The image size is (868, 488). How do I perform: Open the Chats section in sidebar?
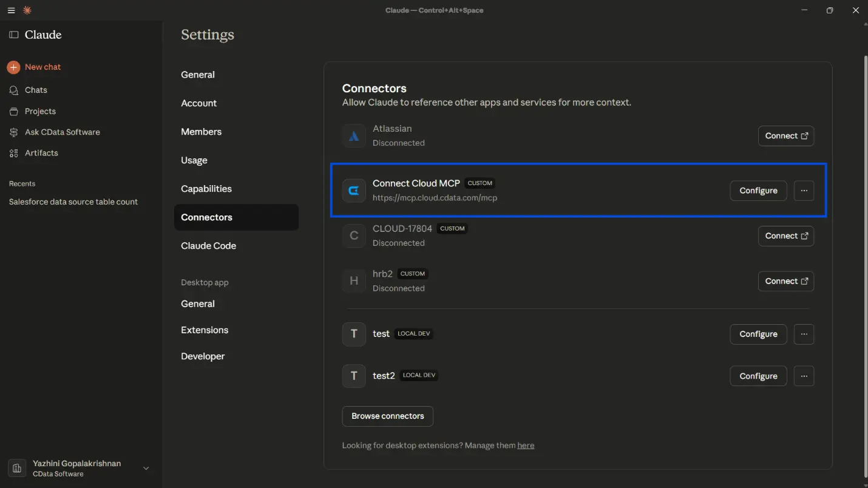[35, 90]
